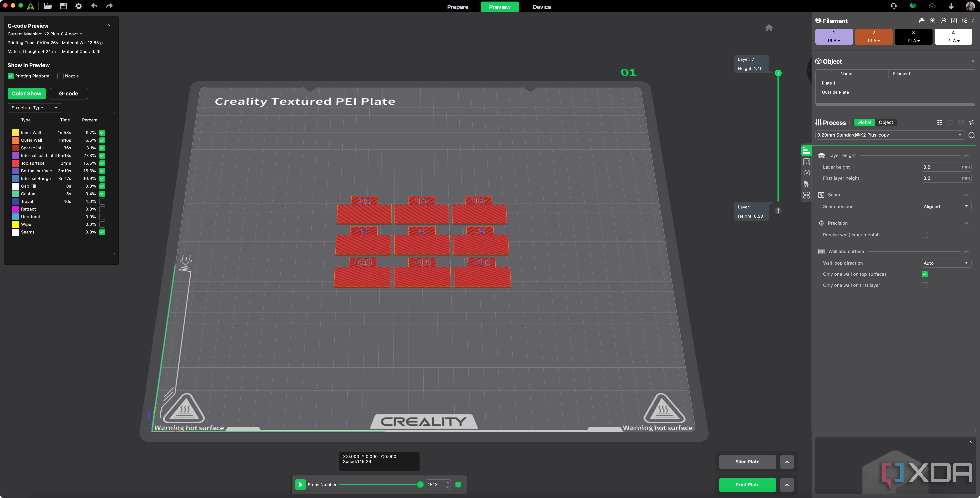Collapse the Layer Height section

(x=966, y=155)
